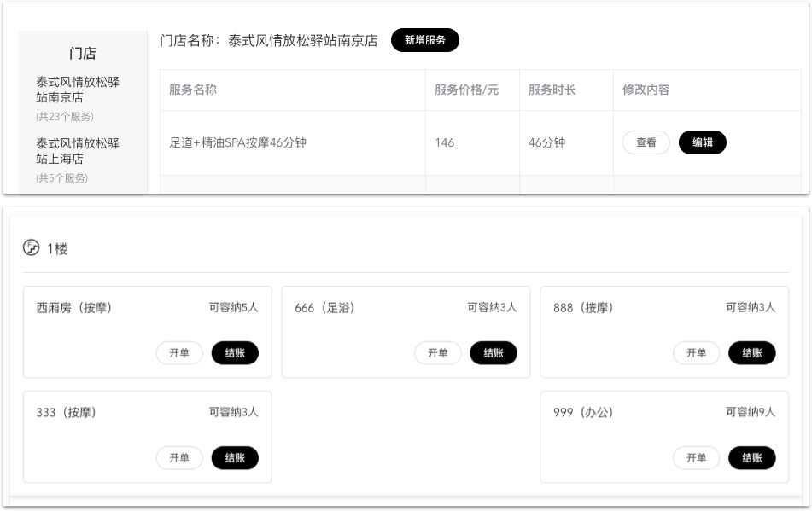Click 结账 in the 999（办公）card
This screenshot has width=812, height=511.
[x=751, y=458]
